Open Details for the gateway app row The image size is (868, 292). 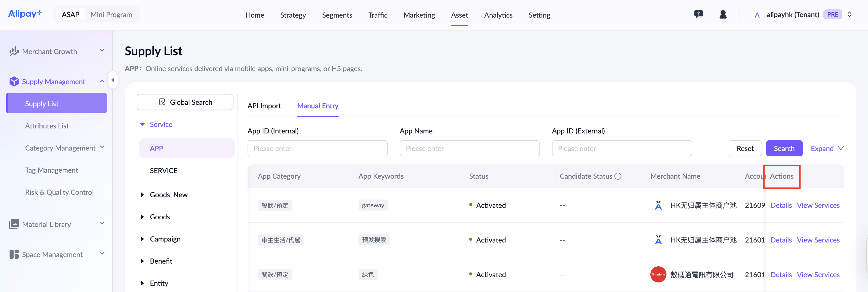tap(781, 205)
